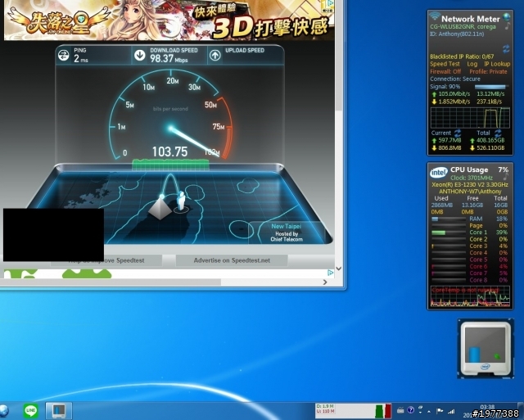Image resolution: width=524 pixels, height=420 pixels.
Task: Click the Connection: Secure text
Action: [x=455, y=79]
